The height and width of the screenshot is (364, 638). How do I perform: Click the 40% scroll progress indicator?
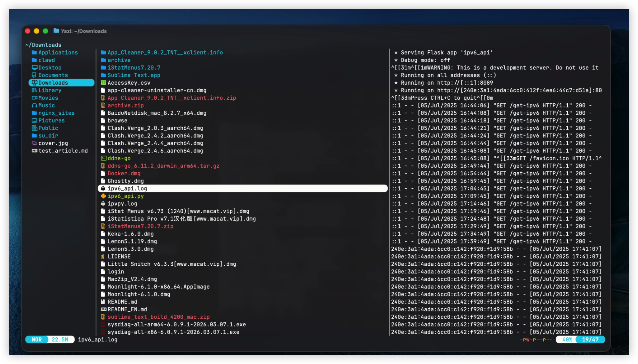pyautogui.click(x=567, y=339)
